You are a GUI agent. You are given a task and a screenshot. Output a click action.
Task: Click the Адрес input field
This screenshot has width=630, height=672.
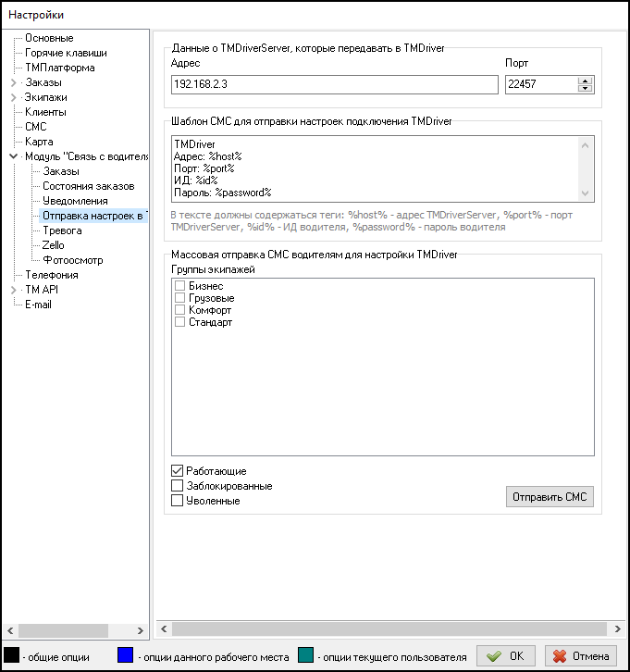(x=334, y=84)
